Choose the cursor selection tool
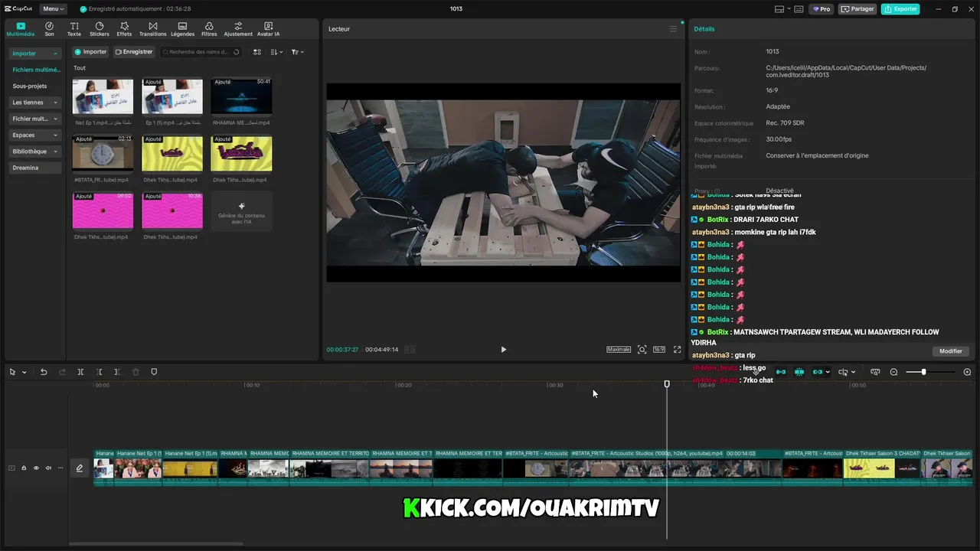The image size is (980, 551). point(13,372)
